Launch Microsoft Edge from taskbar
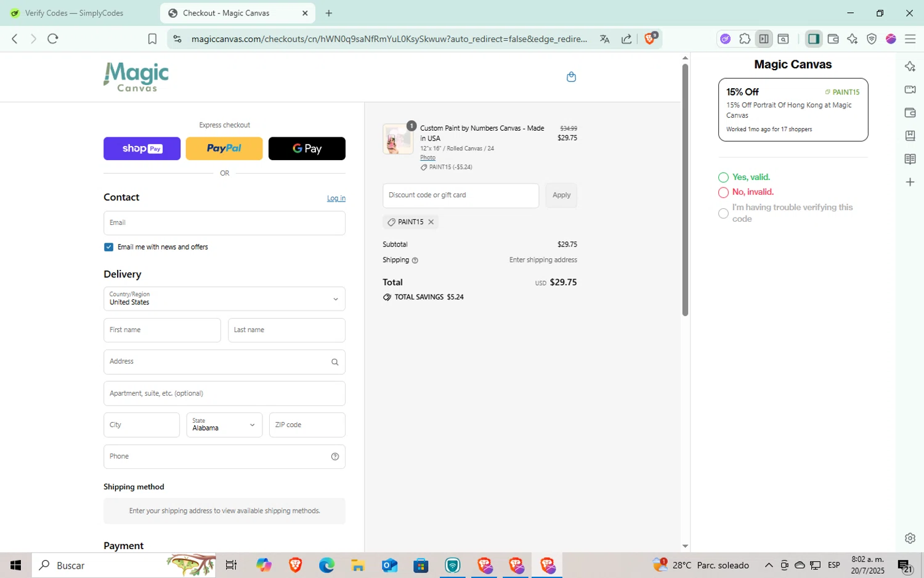 (x=326, y=565)
